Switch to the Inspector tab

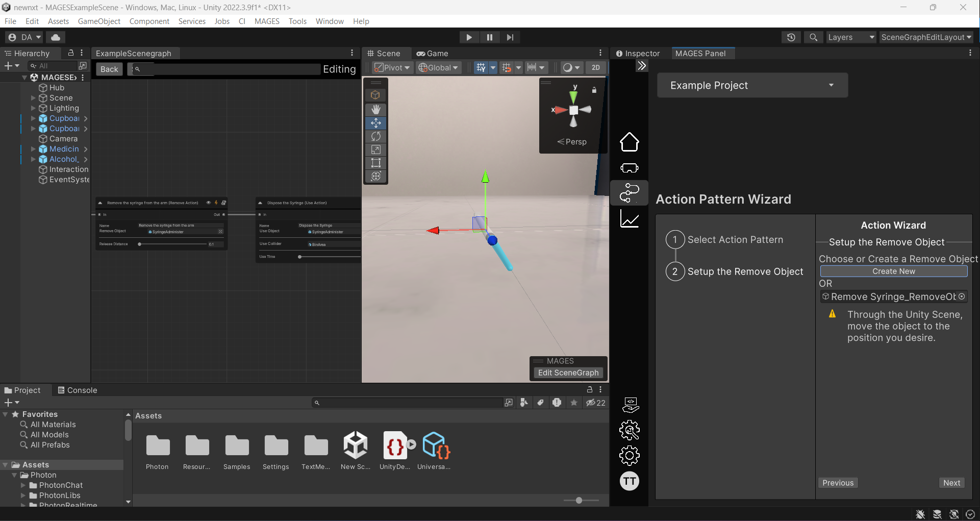tap(638, 54)
